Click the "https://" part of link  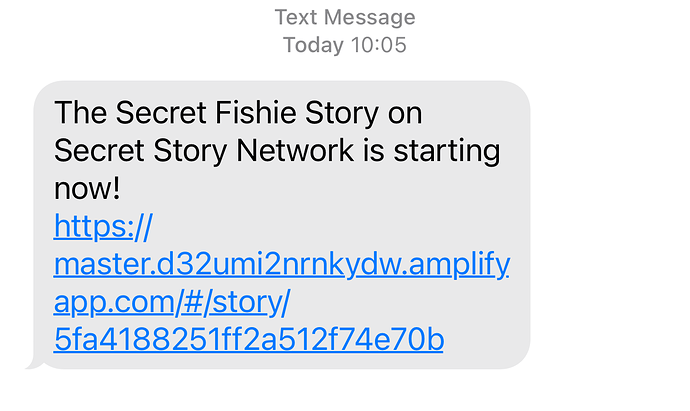pos(102,228)
